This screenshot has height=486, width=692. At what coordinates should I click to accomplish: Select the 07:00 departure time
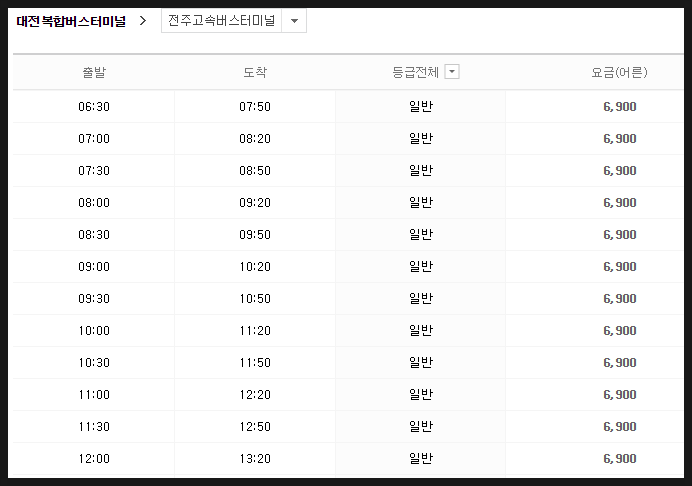[94, 139]
